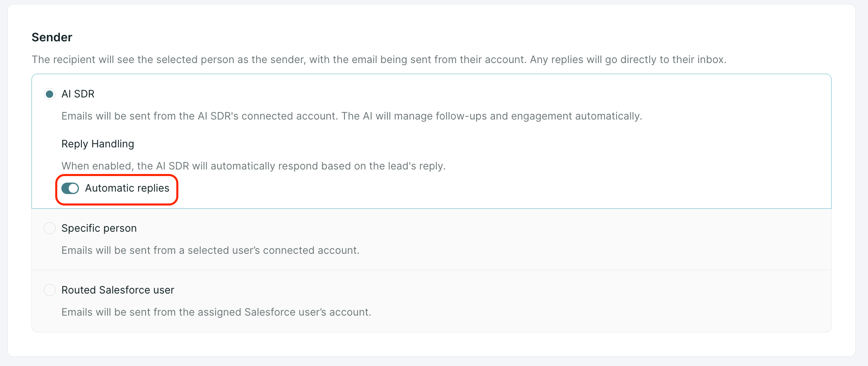Image resolution: width=868 pixels, height=366 pixels.
Task: Disable the Automatic replies toggle switch
Action: tap(70, 188)
